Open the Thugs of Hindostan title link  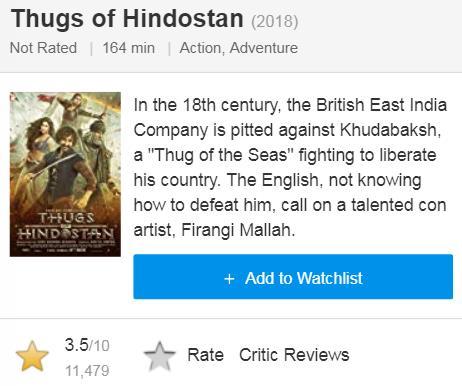pyautogui.click(x=127, y=19)
